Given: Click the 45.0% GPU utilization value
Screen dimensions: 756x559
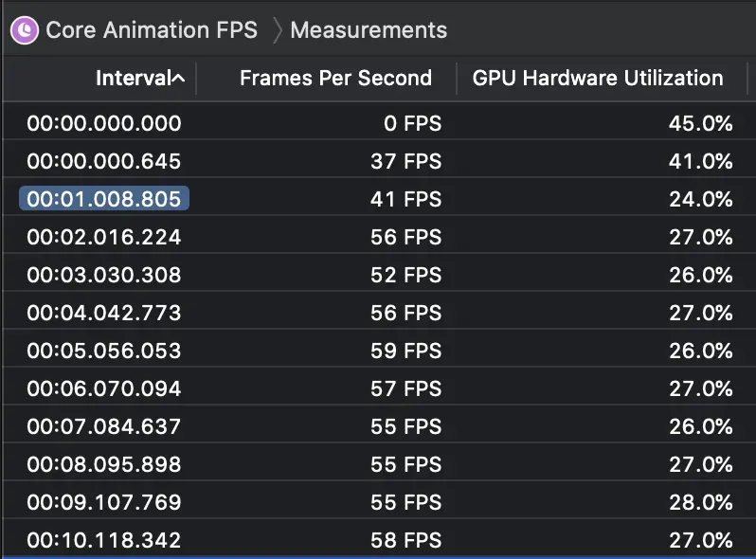Looking at the screenshot, I should click(700, 123).
